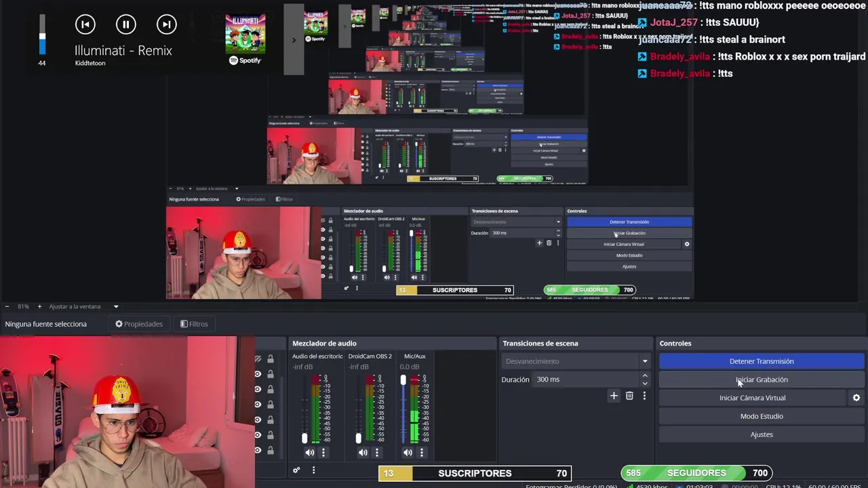This screenshot has height=488, width=868.
Task: Click the Transiciones de escena panel header
Action: 576,344
